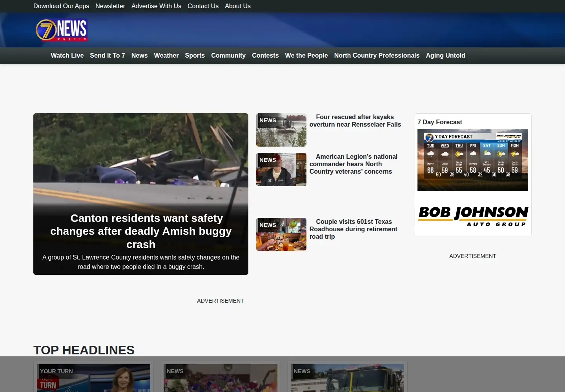Open the Contests section
The width and height of the screenshot is (565, 392).
(265, 56)
